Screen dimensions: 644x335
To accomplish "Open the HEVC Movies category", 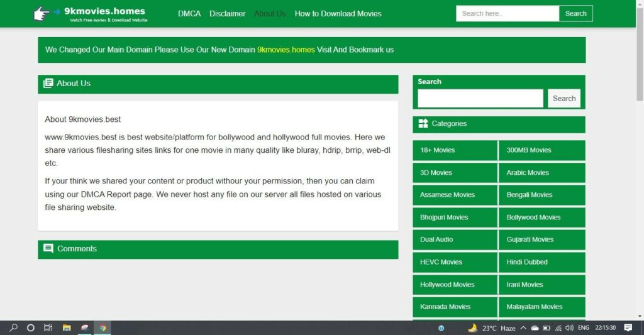I will click(x=455, y=262).
